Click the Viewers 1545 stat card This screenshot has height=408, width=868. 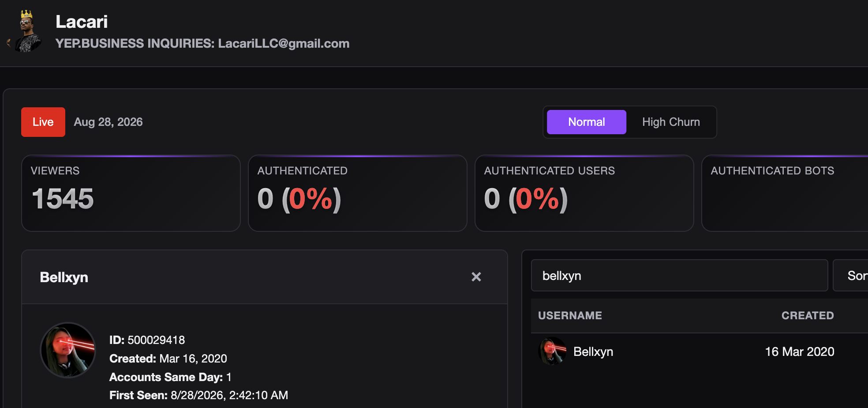(x=131, y=193)
